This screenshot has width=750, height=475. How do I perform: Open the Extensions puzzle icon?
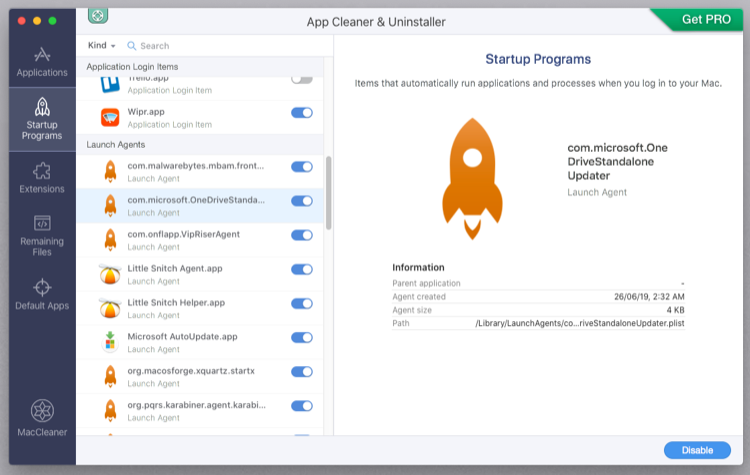pos(42,171)
